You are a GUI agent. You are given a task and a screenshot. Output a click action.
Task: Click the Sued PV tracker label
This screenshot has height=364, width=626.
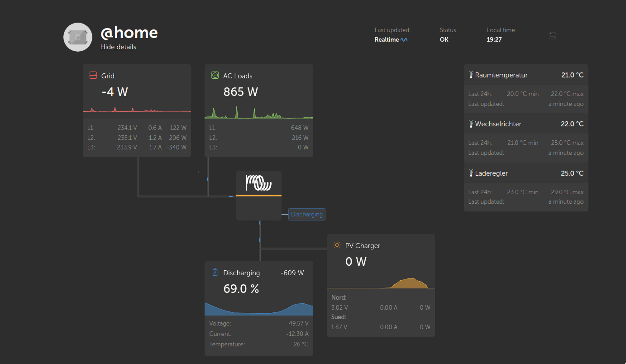(x=339, y=317)
